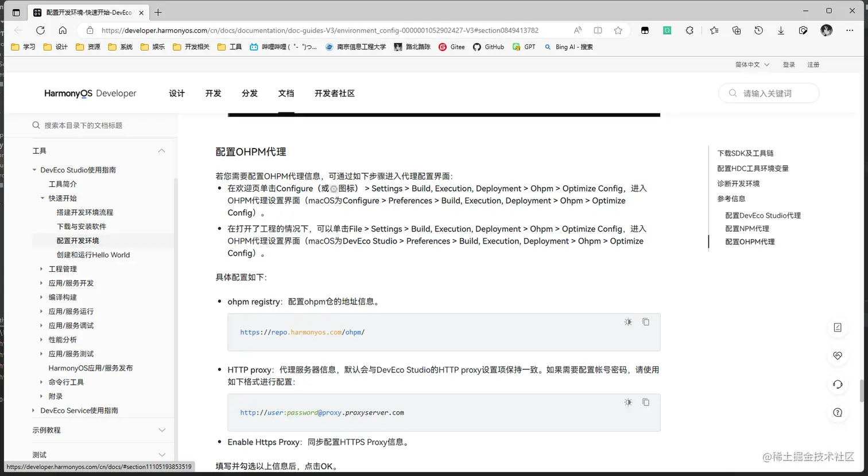Screen dimensions: 868x476
Task: Expand the 工程管理 tree node
Action: (41, 269)
